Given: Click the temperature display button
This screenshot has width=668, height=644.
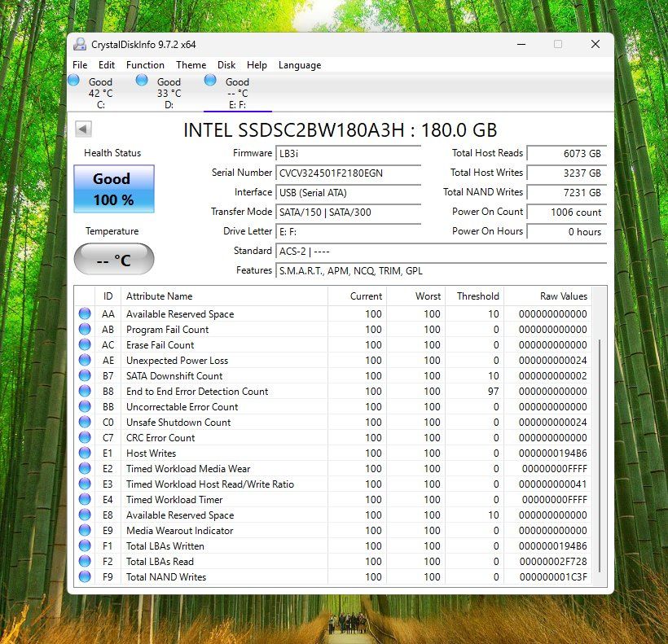Looking at the screenshot, I should 114,259.
